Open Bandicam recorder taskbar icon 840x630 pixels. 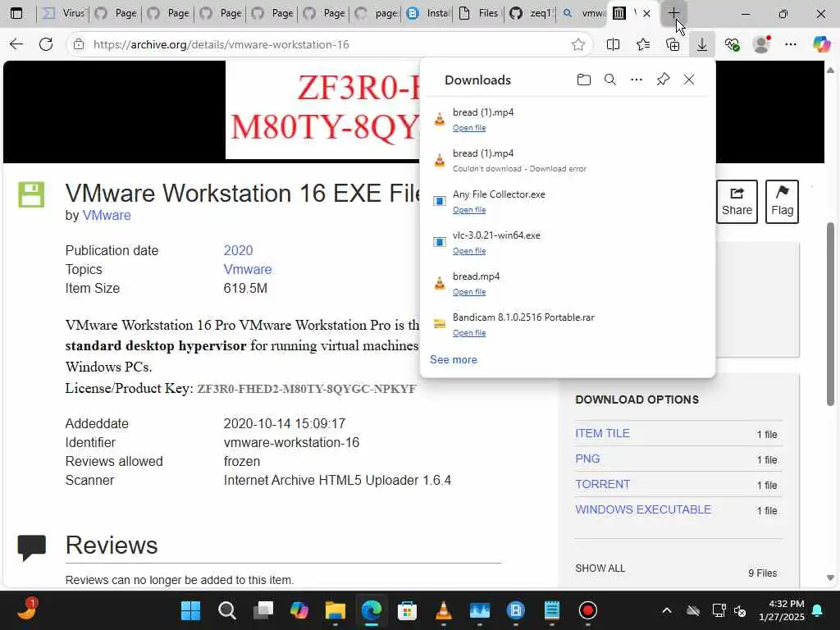coord(587,610)
